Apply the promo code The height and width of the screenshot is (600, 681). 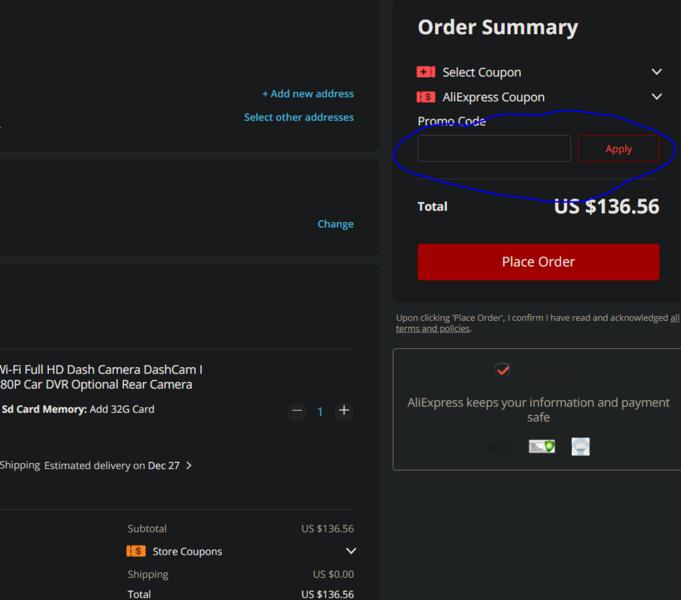tap(618, 149)
